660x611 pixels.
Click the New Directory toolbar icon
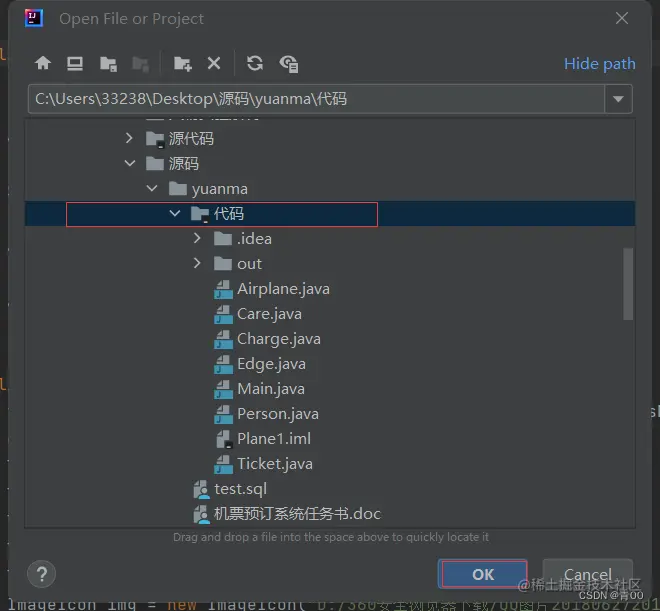(183, 64)
